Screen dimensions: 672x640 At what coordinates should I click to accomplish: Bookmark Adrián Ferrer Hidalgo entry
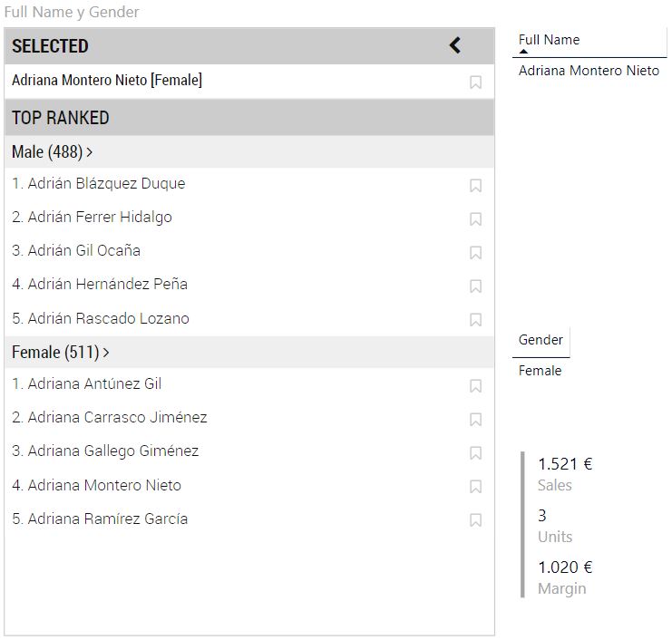click(475, 219)
